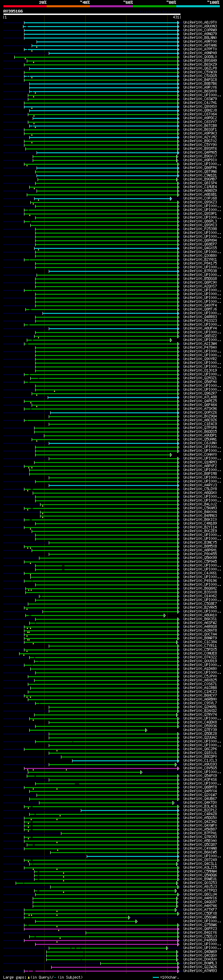Click the yellow large gaps triangle legend icon
Viewport: 223px width, 980px height.
pyautogui.click(x=29, y=977)
